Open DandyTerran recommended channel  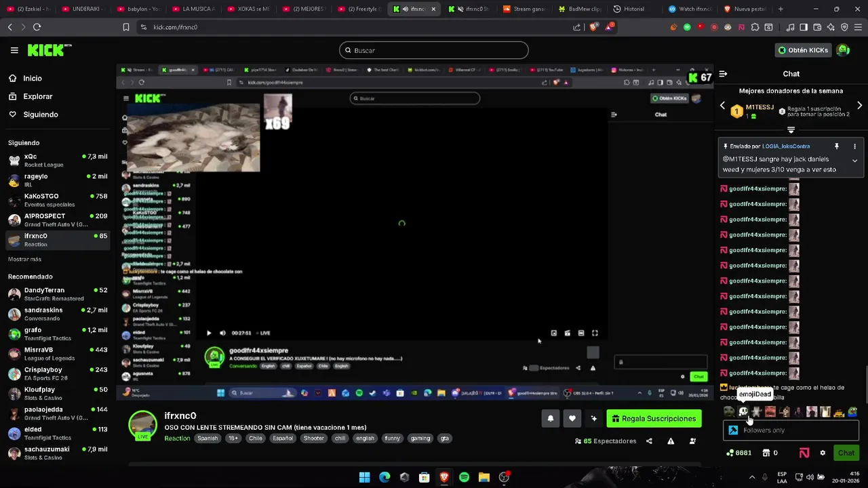tap(58, 294)
